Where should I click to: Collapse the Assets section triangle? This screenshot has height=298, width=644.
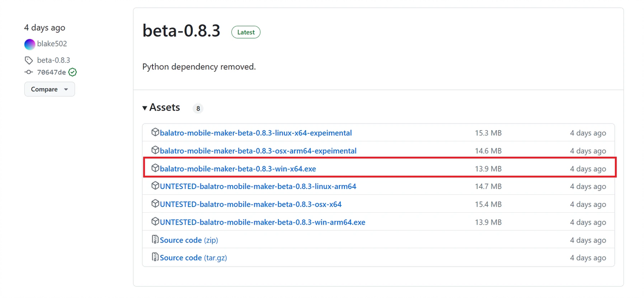145,108
